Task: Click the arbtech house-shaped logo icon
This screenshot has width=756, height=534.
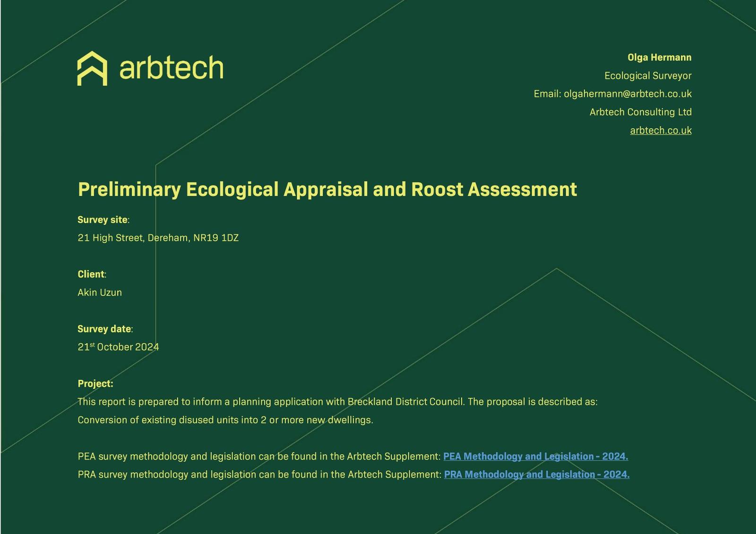Action: (x=92, y=68)
